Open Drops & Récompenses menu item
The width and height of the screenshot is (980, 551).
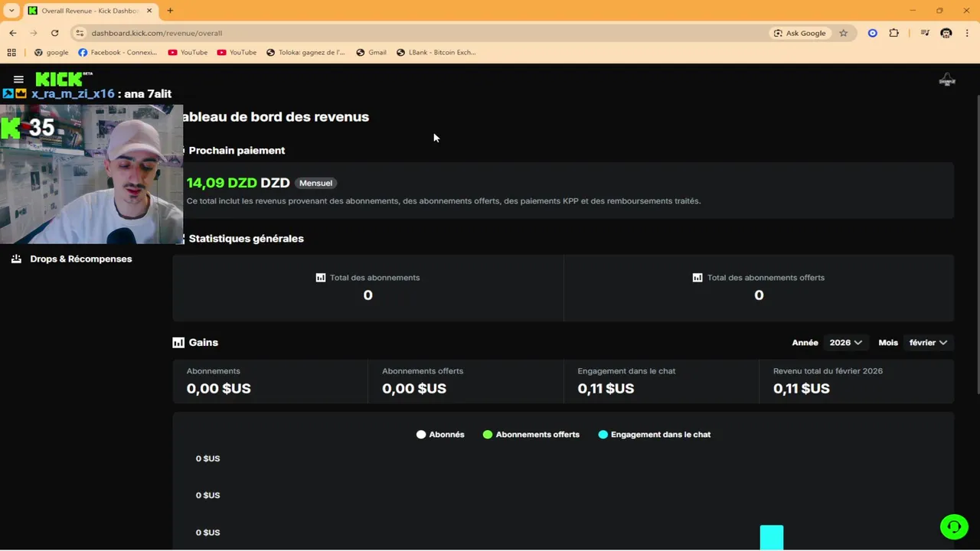81,259
